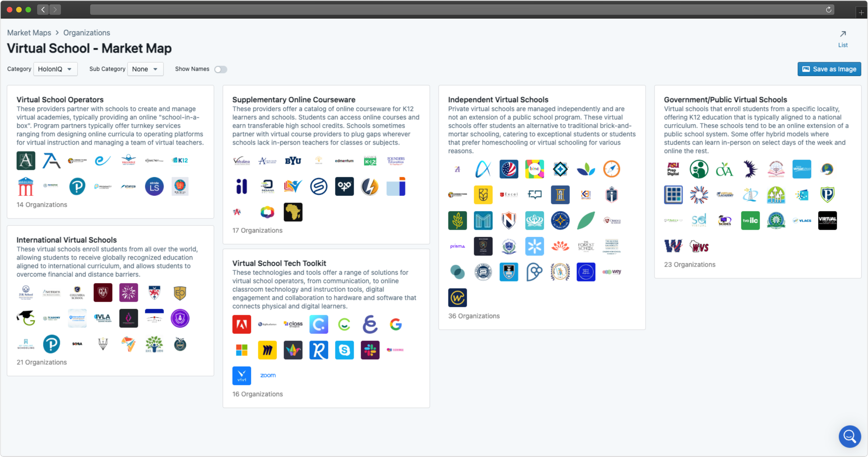Open the Adobe logo in Tech Toolkit
Viewport: 868px width, 457px height.
tap(242, 325)
